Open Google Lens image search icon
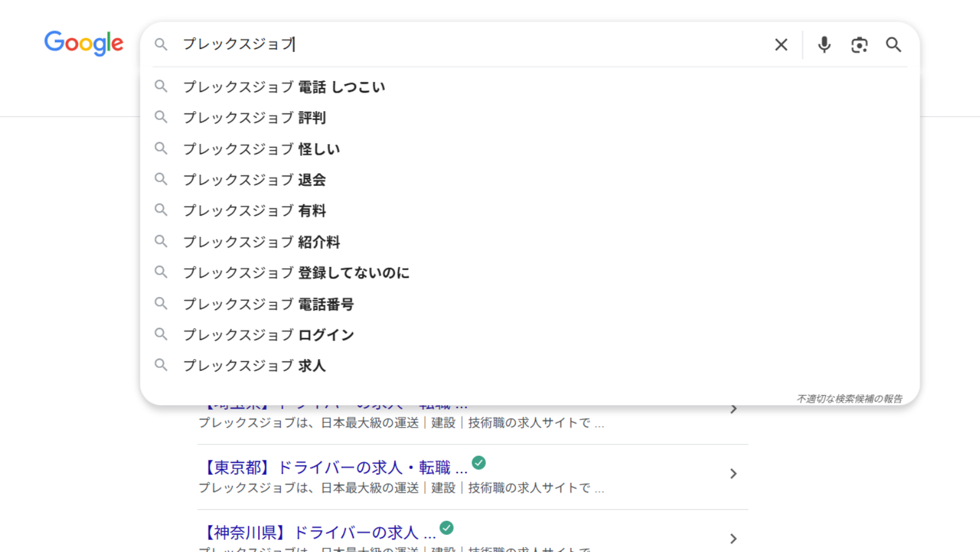 [859, 45]
